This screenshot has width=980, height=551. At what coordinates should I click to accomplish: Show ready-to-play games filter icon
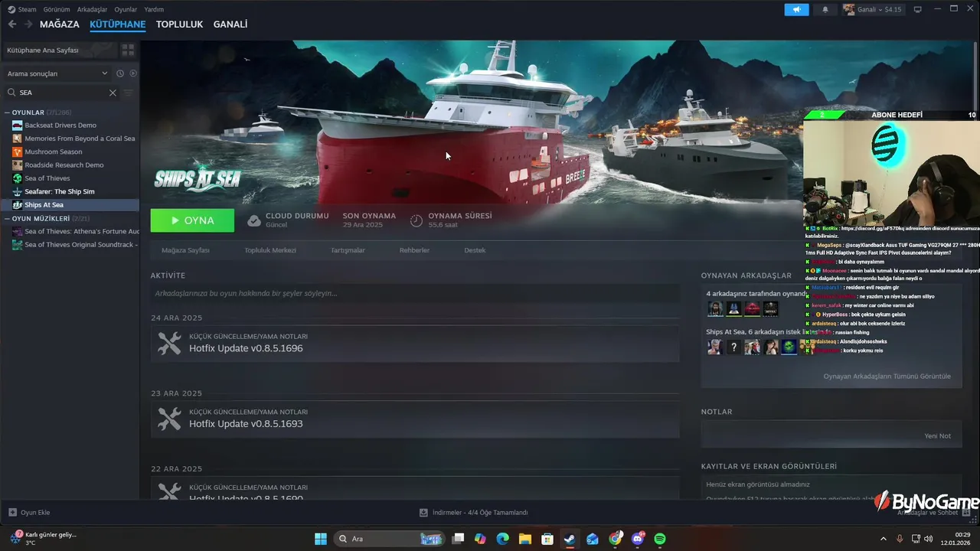[x=132, y=73]
